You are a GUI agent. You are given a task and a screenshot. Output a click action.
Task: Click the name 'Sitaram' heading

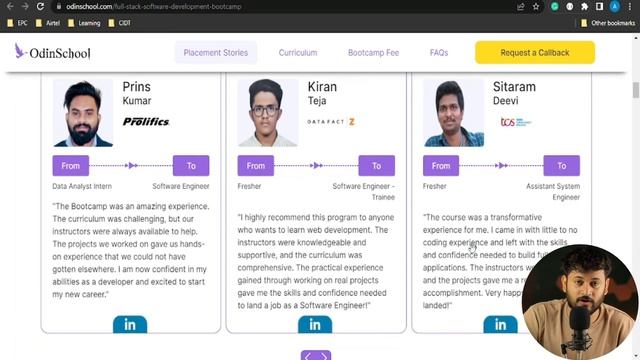click(514, 87)
